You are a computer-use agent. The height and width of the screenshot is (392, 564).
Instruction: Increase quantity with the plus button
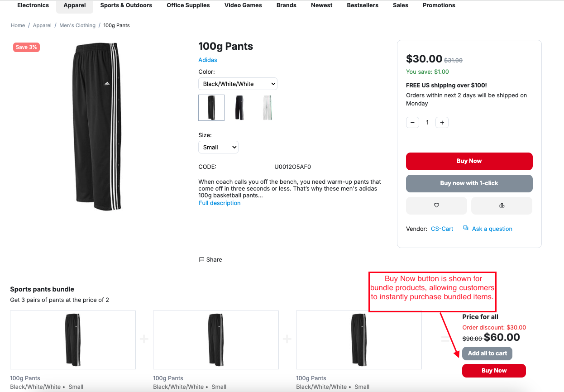click(442, 123)
